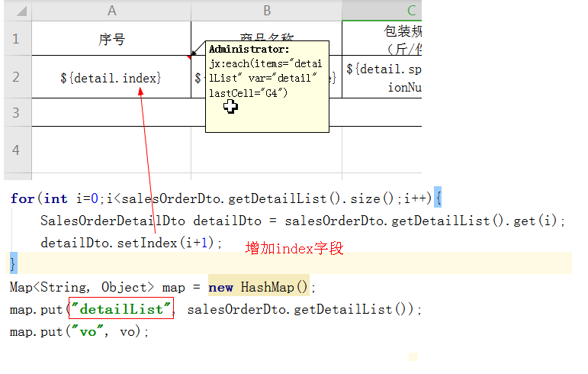This screenshot has width=588, height=374.
Task: Click the "detailList" string literal
Action: click(x=121, y=309)
